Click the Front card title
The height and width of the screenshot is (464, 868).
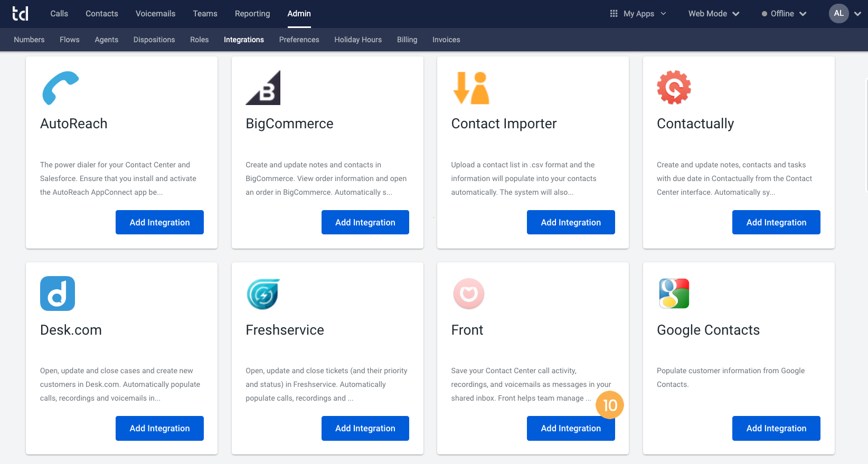467,330
